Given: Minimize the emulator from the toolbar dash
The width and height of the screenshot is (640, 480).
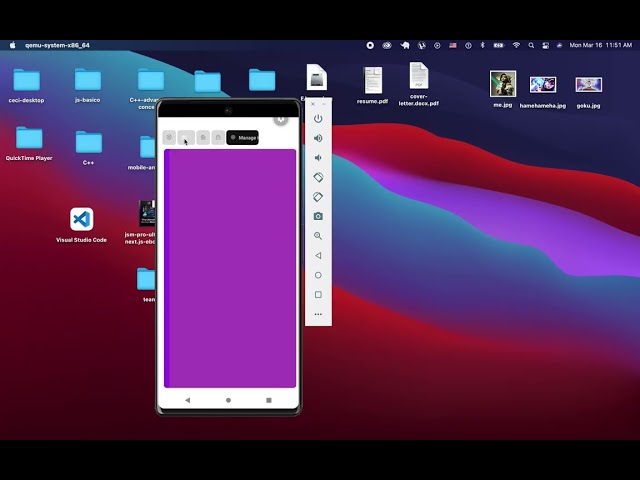Looking at the screenshot, I should point(324,104).
